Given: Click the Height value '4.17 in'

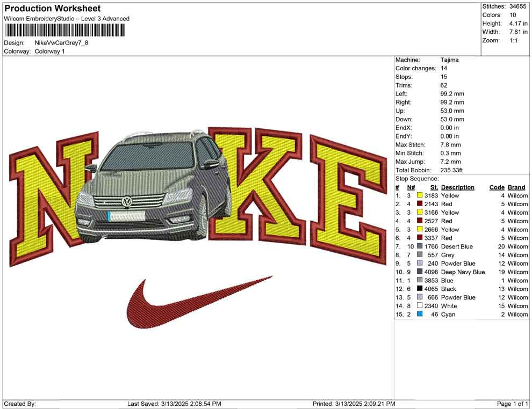Looking at the screenshot, I should tap(518, 24).
